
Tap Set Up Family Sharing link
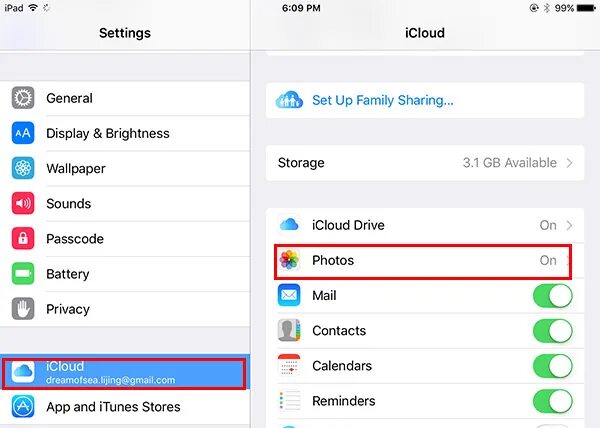point(383,100)
